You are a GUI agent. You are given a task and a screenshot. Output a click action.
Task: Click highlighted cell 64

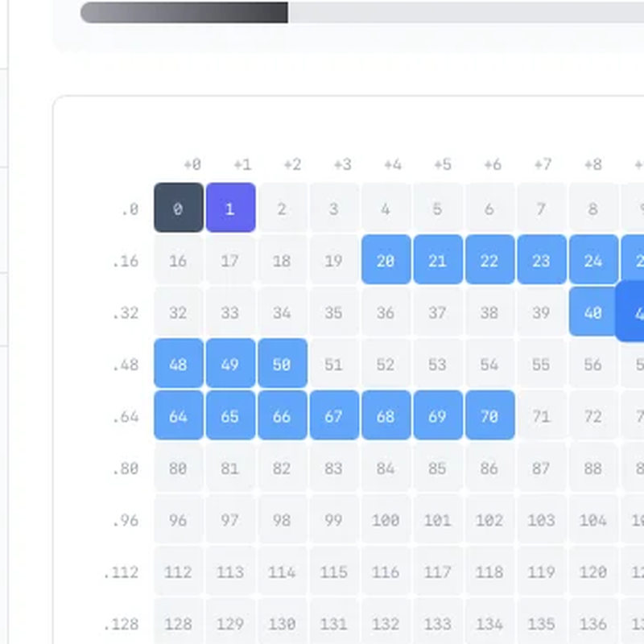[x=179, y=415]
